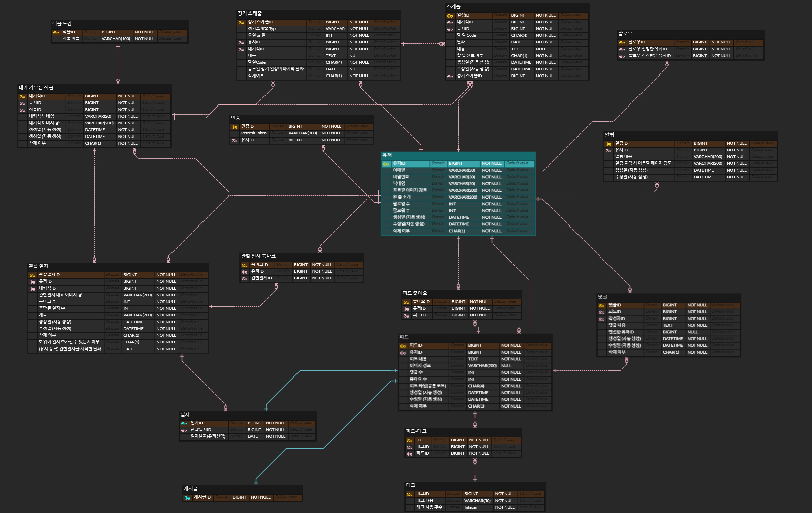Click the Integer type cell of 태그 사용 횟수

tap(470, 507)
